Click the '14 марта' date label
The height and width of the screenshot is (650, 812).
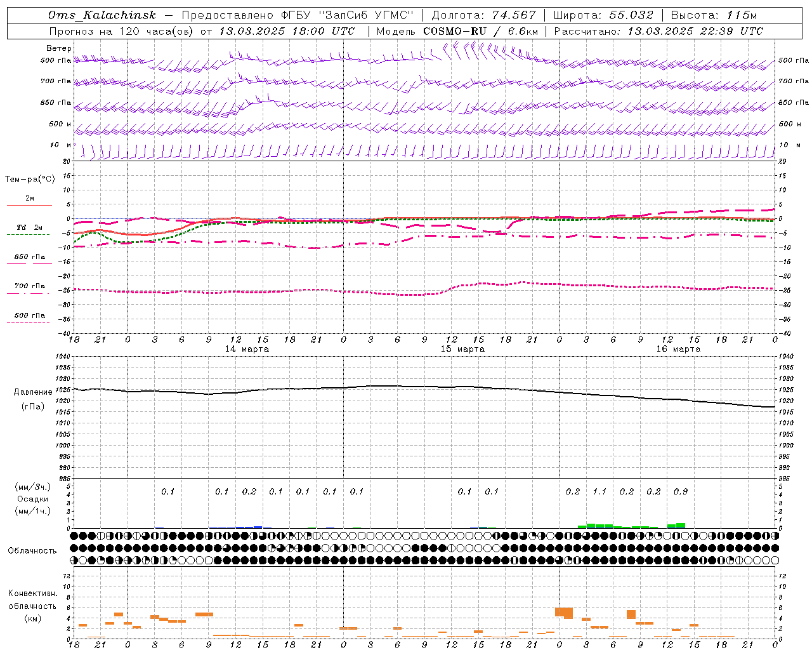click(247, 349)
